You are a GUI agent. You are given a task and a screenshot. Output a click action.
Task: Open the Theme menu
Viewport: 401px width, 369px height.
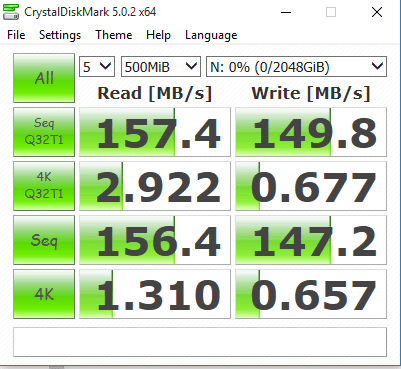click(x=114, y=35)
